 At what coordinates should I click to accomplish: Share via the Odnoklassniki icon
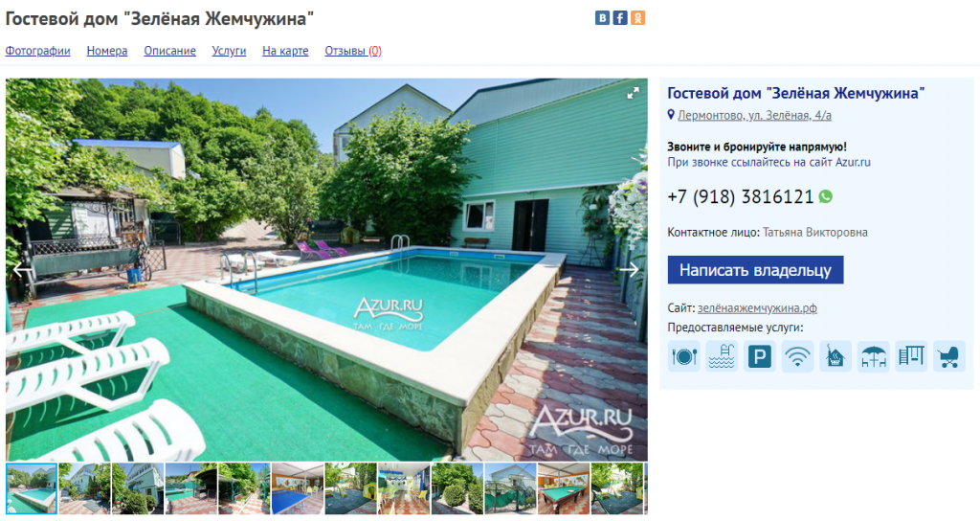(637, 17)
